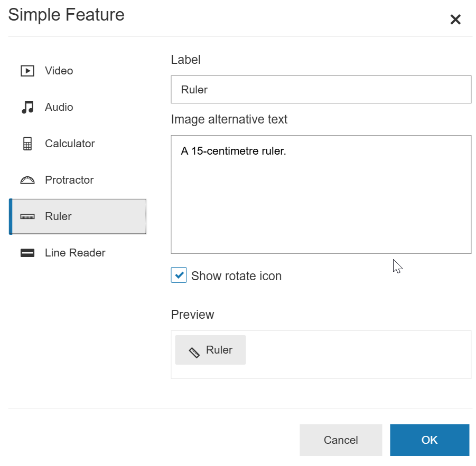Screen dimensions: 476x466
Task: Click the Audio music note icon
Action: pyautogui.click(x=27, y=107)
